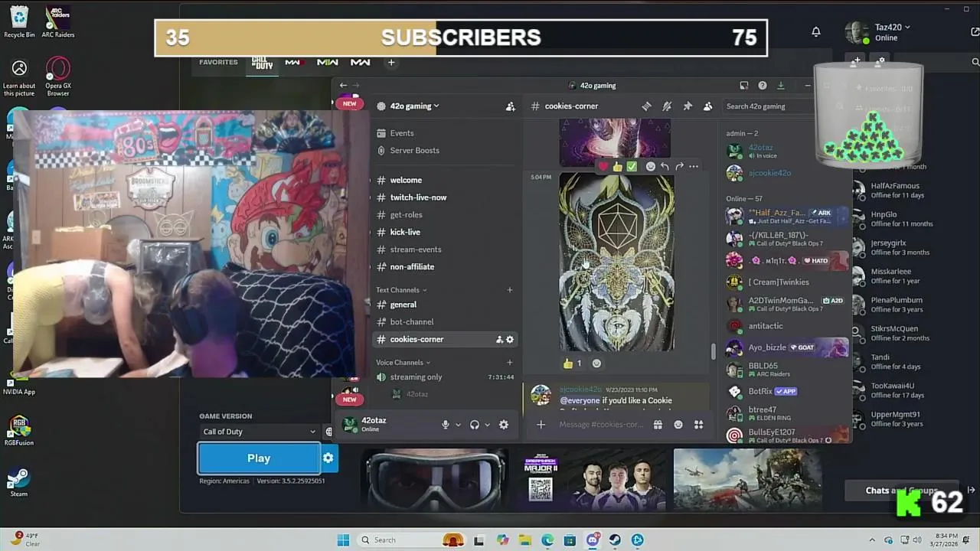Launch ARC Raiders desktop shortcut
Viewport: 980px width, 551px height.
pyautogui.click(x=58, y=21)
